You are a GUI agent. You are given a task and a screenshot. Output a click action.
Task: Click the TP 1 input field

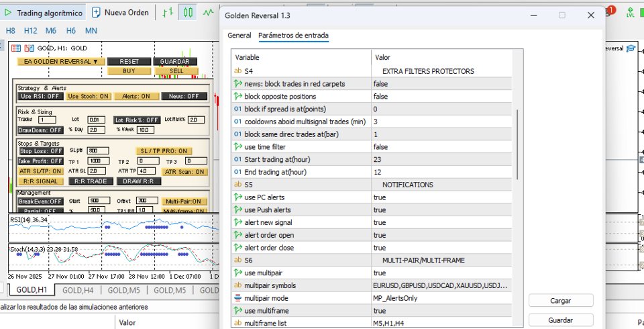coord(98,160)
